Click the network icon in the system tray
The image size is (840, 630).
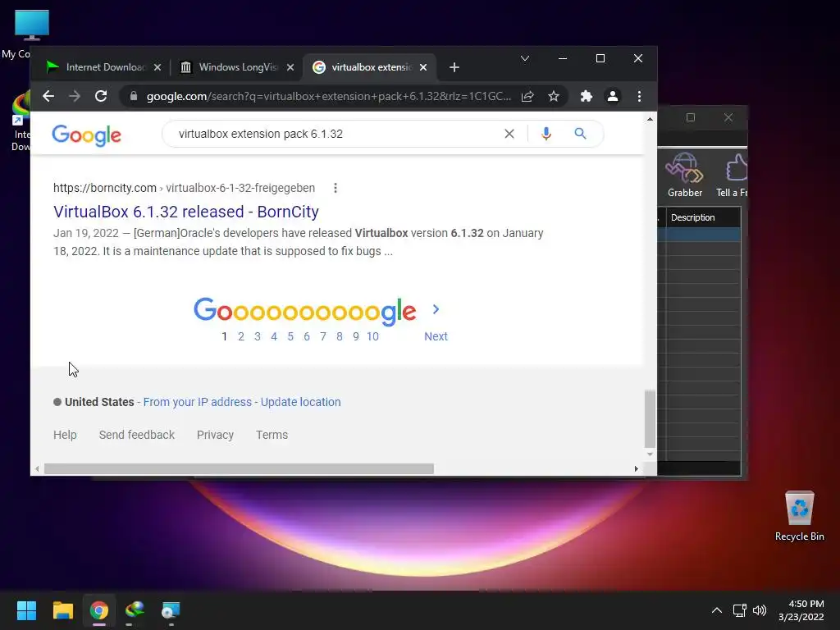pos(740,610)
